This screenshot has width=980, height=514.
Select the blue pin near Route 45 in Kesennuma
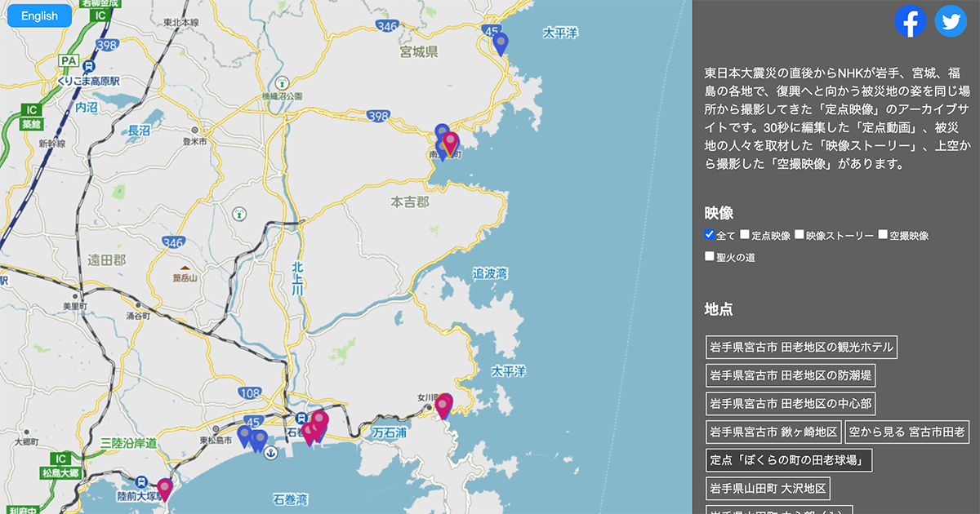click(501, 41)
